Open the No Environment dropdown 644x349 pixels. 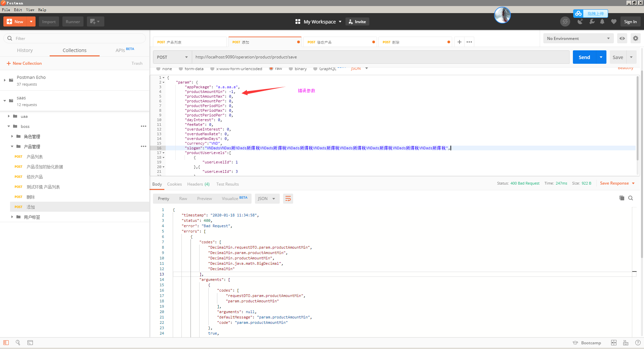coord(578,38)
